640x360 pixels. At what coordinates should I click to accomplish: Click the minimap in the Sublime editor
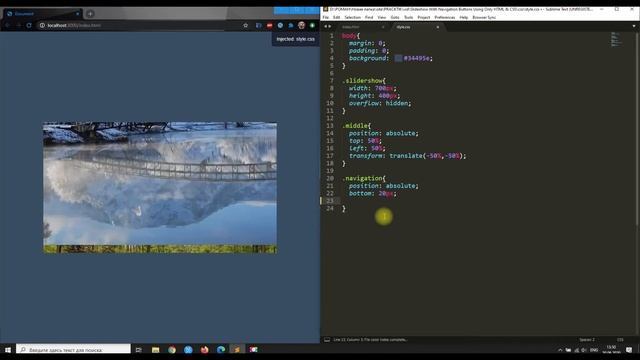tap(616, 39)
